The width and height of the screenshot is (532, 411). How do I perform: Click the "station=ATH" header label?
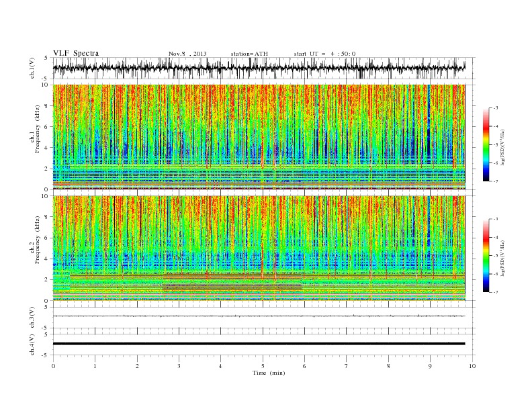(249, 54)
